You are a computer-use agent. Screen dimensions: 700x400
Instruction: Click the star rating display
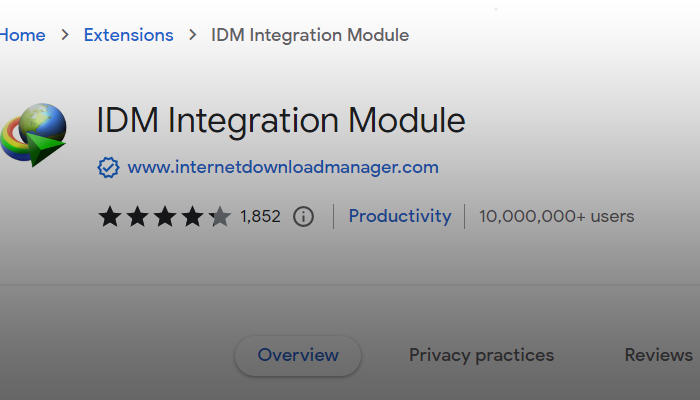(165, 217)
